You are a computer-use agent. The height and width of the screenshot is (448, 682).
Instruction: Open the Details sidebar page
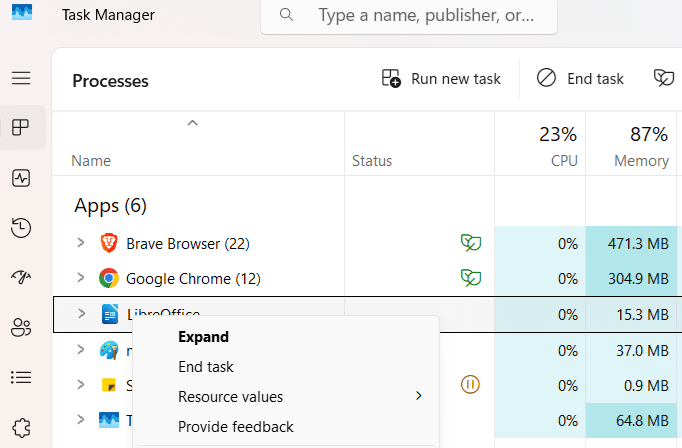pyautogui.click(x=21, y=377)
